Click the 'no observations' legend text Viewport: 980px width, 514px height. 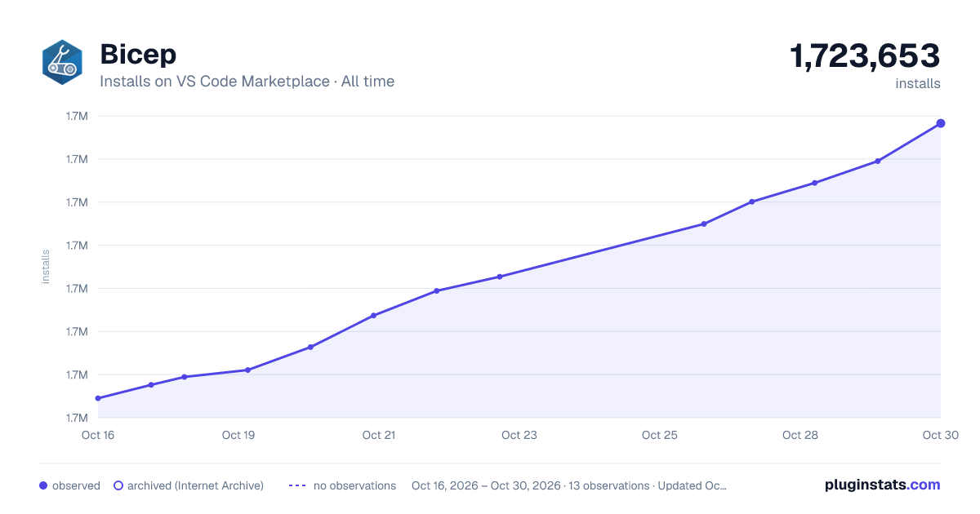coord(354,485)
